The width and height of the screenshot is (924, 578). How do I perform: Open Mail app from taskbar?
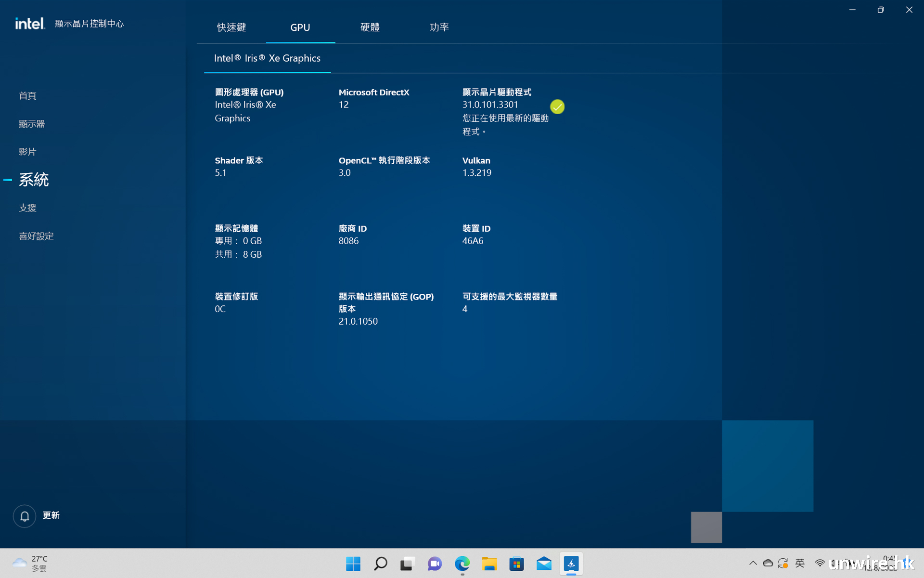tap(544, 564)
